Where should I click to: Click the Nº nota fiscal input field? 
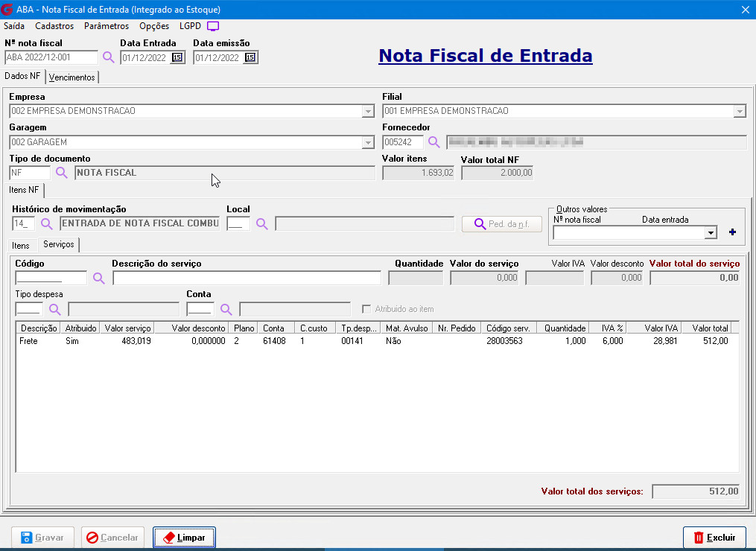pos(51,57)
